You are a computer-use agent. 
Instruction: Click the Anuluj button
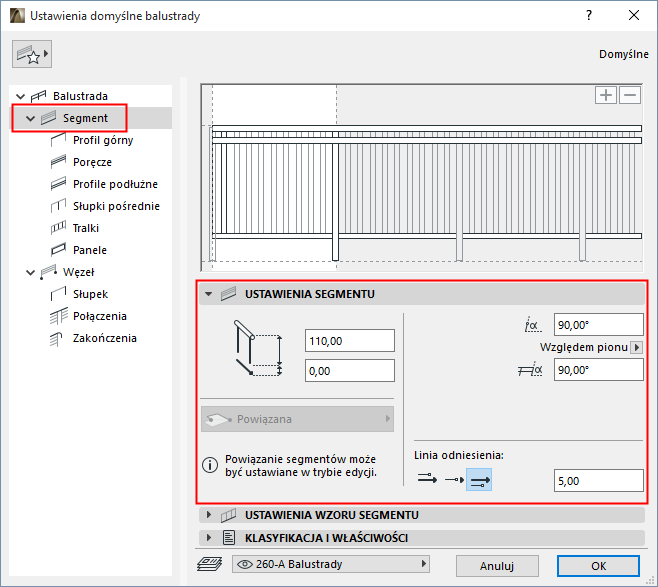[497, 566]
